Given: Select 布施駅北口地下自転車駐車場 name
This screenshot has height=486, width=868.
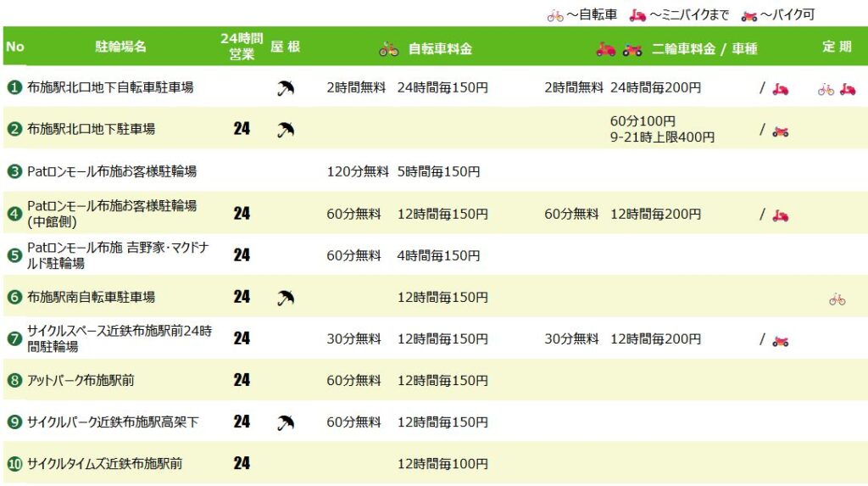Looking at the screenshot, I should (110, 87).
